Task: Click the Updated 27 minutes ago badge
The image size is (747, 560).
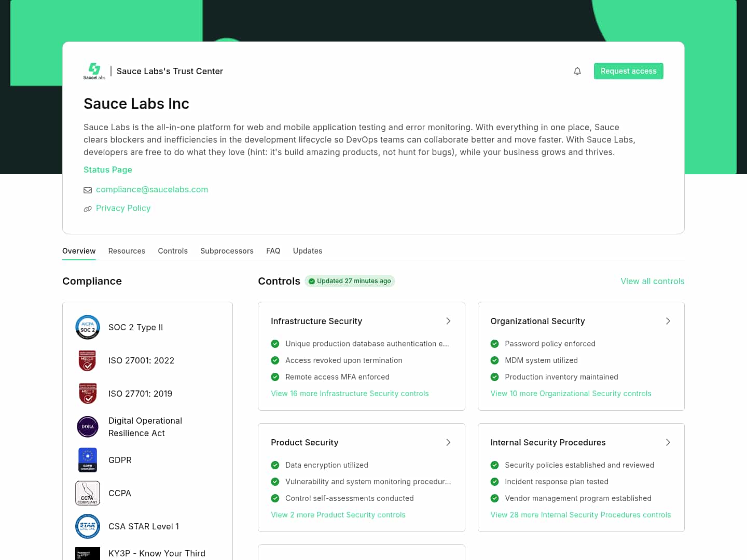Action: pyautogui.click(x=350, y=281)
